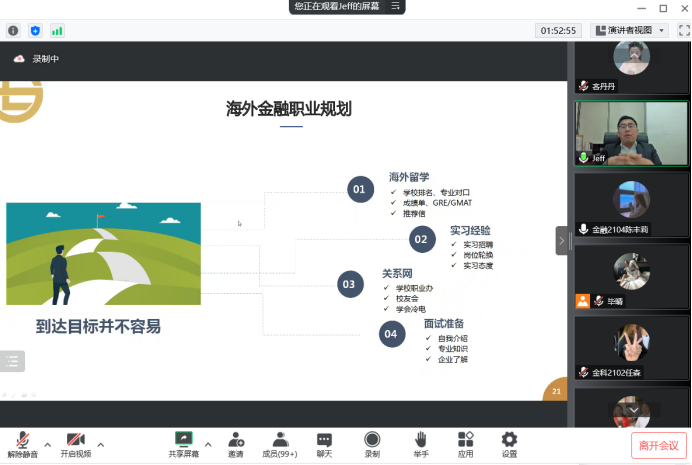Open the 共享屏幕 share screen tool
The width and height of the screenshot is (692, 465).
coord(183,443)
